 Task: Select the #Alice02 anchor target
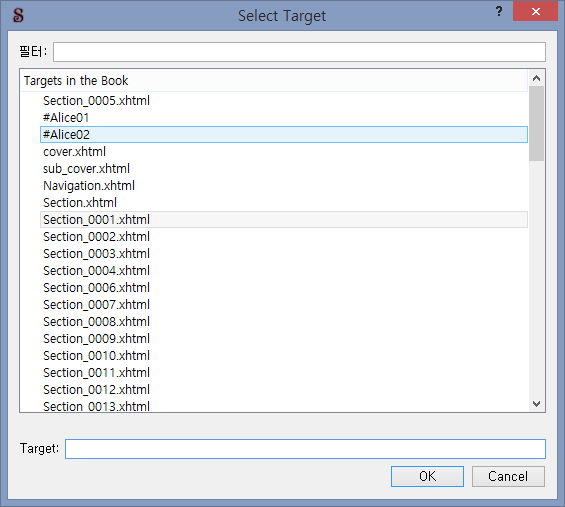click(284, 134)
